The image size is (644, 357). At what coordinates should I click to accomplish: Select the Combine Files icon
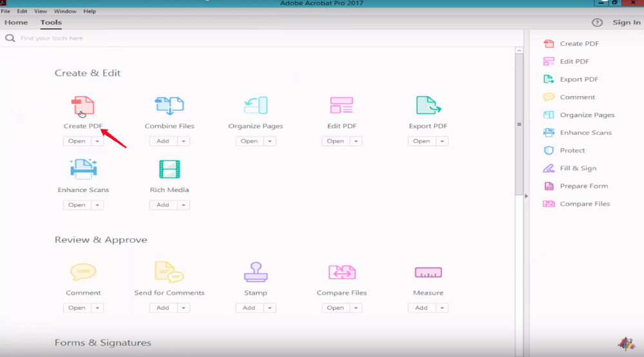[169, 106]
